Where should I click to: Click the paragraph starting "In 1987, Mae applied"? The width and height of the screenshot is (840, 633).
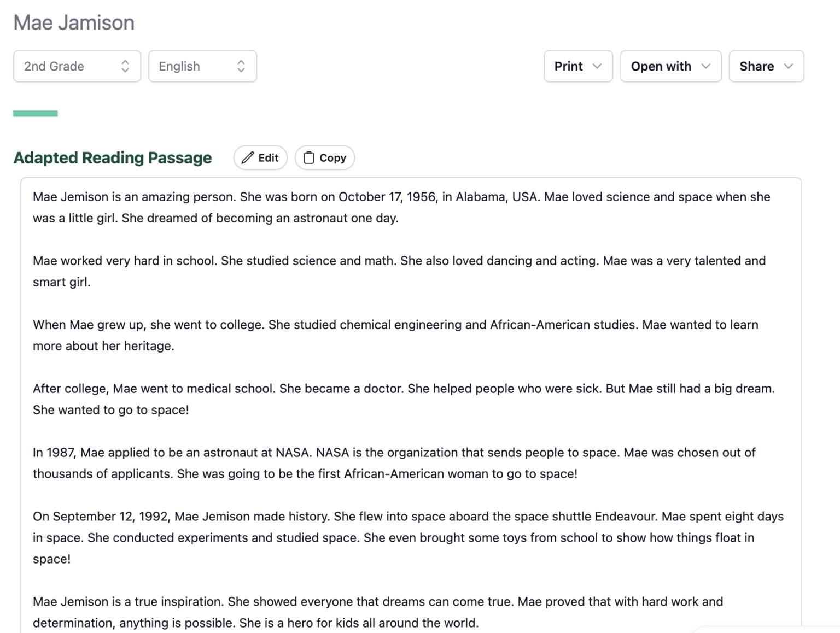click(x=394, y=463)
